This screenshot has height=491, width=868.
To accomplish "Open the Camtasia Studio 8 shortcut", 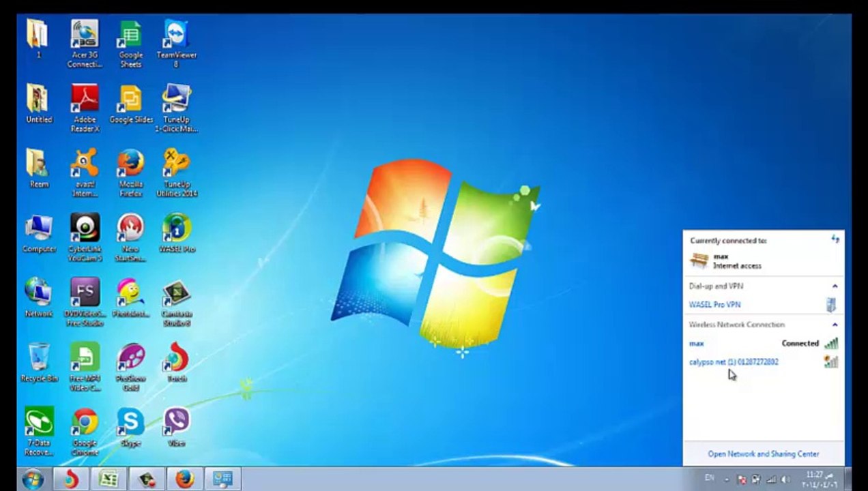I will click(177, 303).
